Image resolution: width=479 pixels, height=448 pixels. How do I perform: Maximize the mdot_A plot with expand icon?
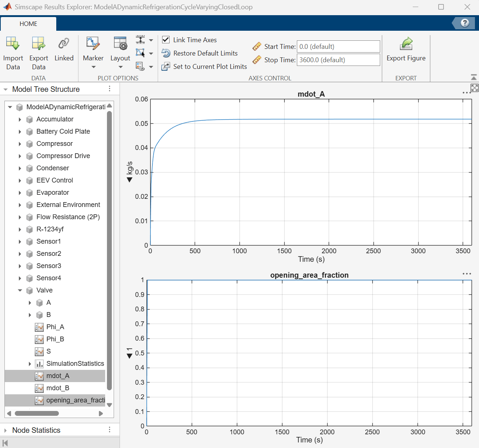point(475,88)
